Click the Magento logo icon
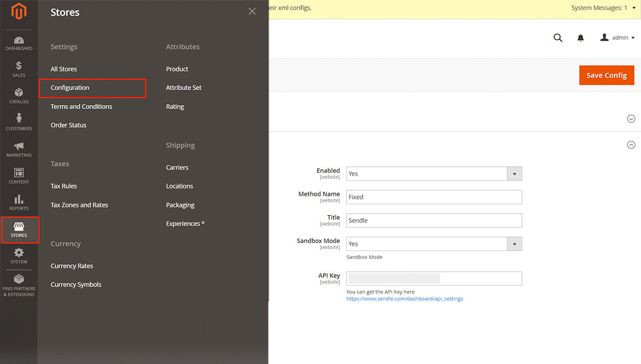Viewport: 641px width, 364px height. point(19,11)
